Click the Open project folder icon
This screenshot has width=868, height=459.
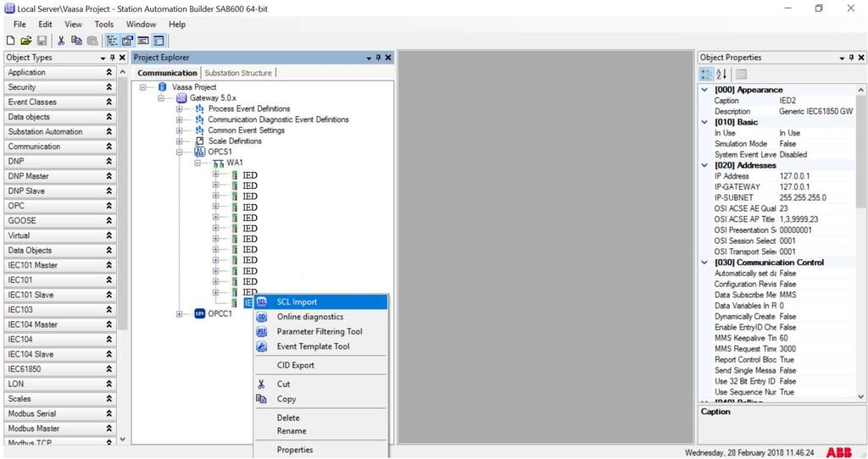[25, 41]
